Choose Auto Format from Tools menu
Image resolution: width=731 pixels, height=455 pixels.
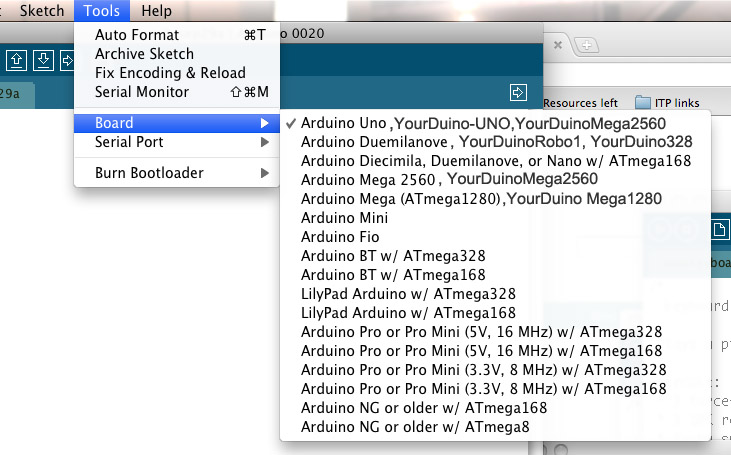click(x=177, y=35)
